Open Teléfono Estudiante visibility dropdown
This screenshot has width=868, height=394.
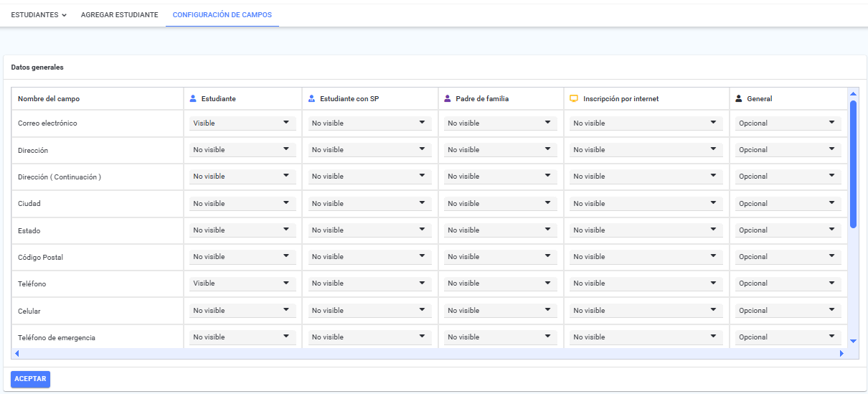pyautogui.click(x=242, y=283)
